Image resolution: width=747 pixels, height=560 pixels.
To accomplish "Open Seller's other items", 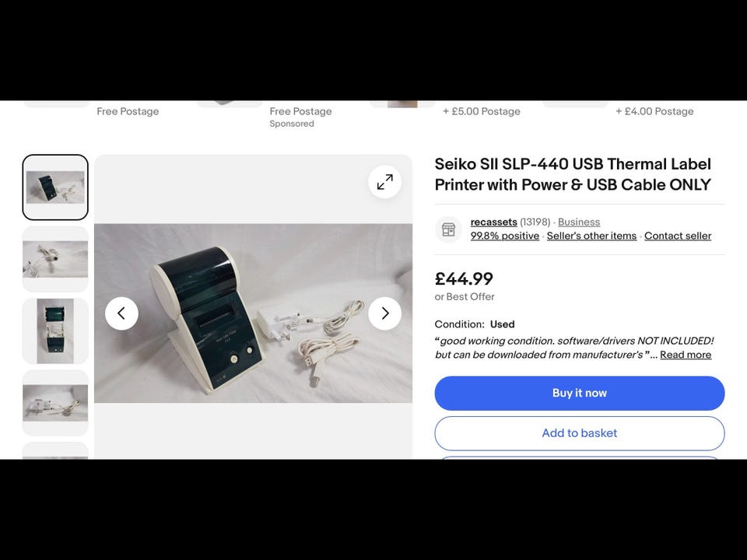I will point(591,236).
